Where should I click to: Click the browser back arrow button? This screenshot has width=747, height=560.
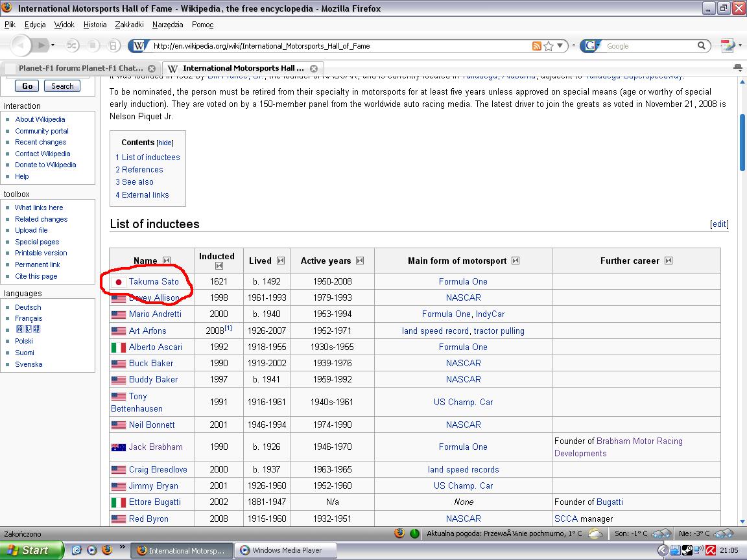click(21, 45)
